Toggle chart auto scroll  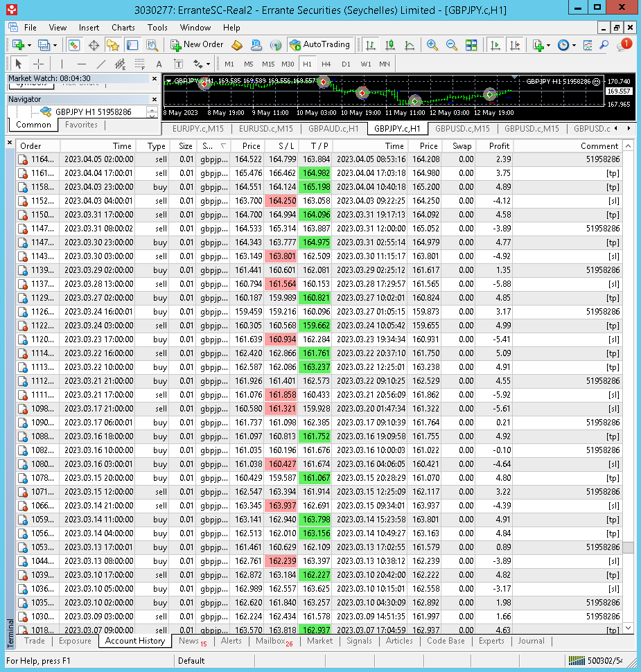(x=495, y=44)
